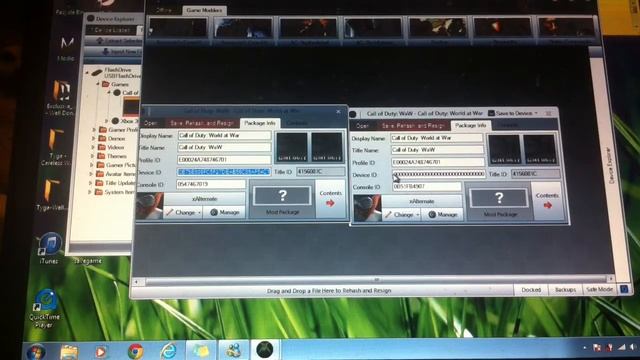Collapse the Games tree node
640x360 pixels.
(x=98, y=84)
